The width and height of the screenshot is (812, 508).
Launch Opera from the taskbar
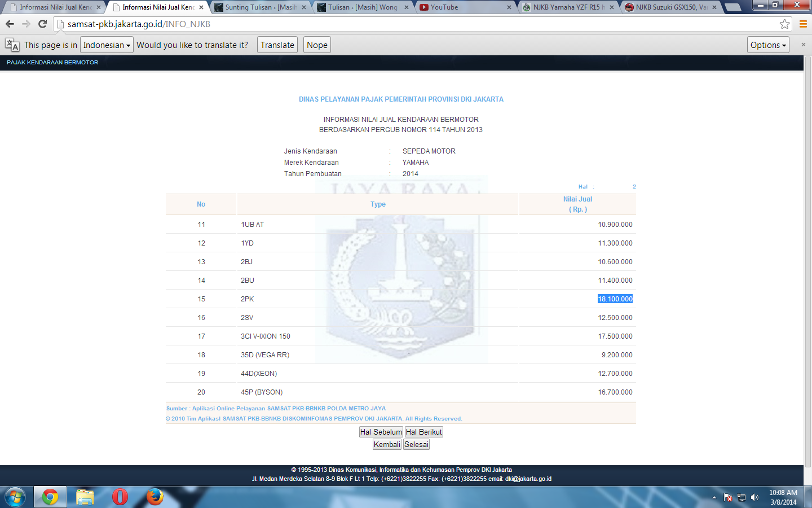(120, 497)
